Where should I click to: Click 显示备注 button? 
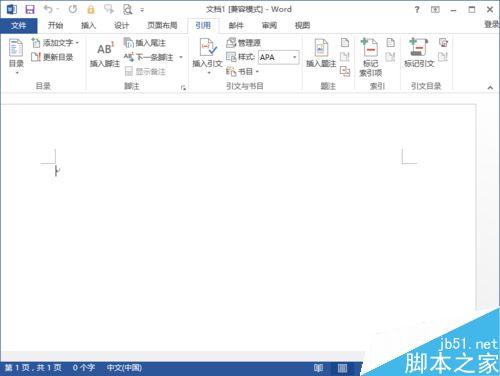(145, 71)
